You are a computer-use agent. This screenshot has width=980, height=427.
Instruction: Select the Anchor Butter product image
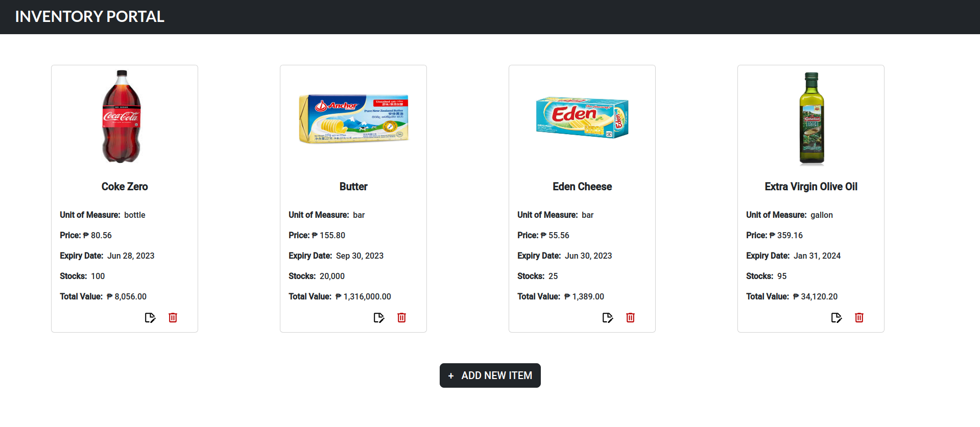tap(353, 118)
